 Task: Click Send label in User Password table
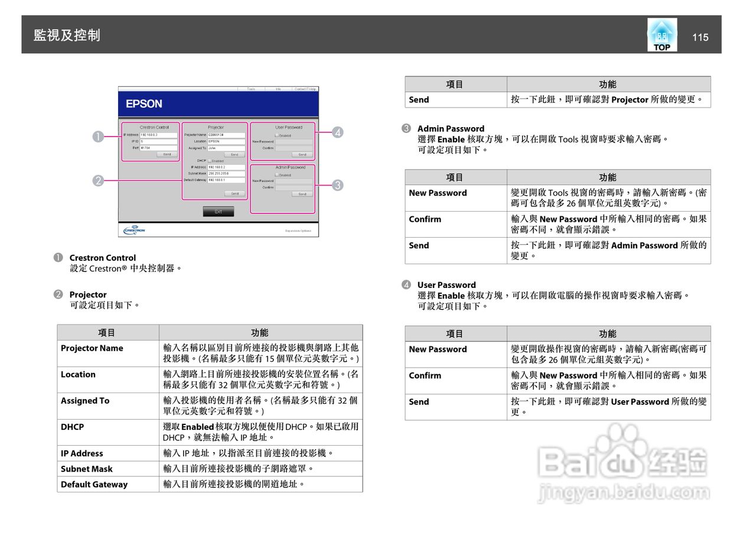[x=419, y=402]
